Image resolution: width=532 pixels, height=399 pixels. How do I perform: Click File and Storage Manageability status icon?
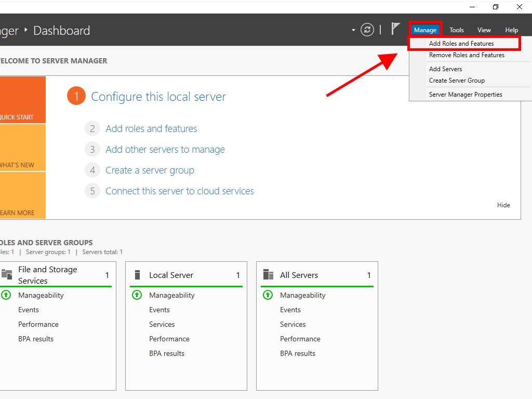[x=6, y=295]
